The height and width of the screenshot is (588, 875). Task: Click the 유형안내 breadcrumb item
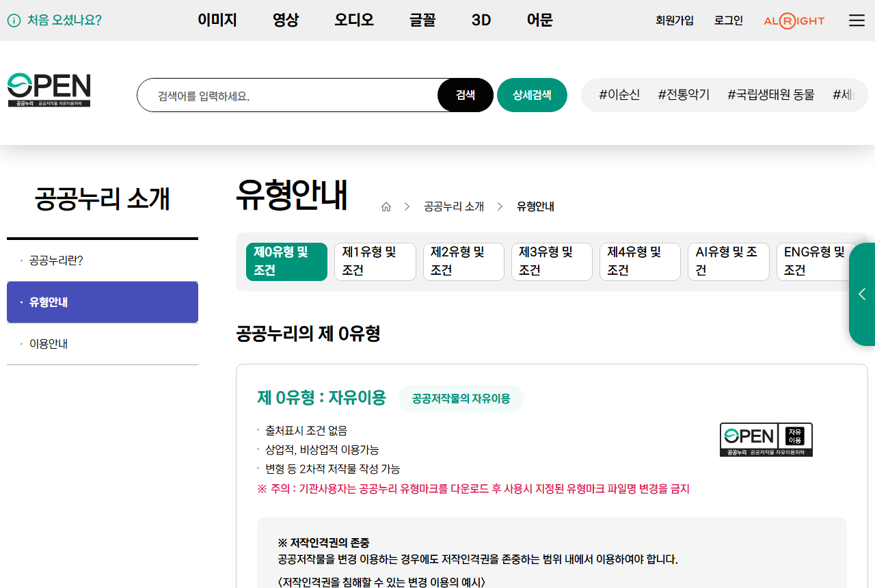pyautogui.click(x=535, y=206)
